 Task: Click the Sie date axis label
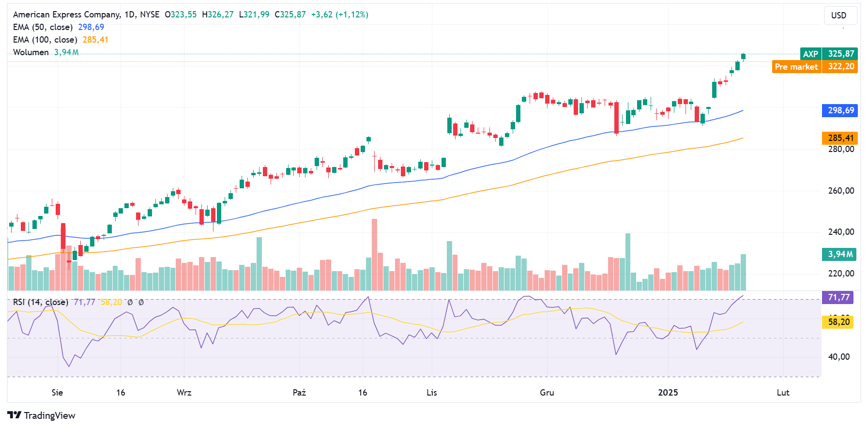[x=57, y=393]
